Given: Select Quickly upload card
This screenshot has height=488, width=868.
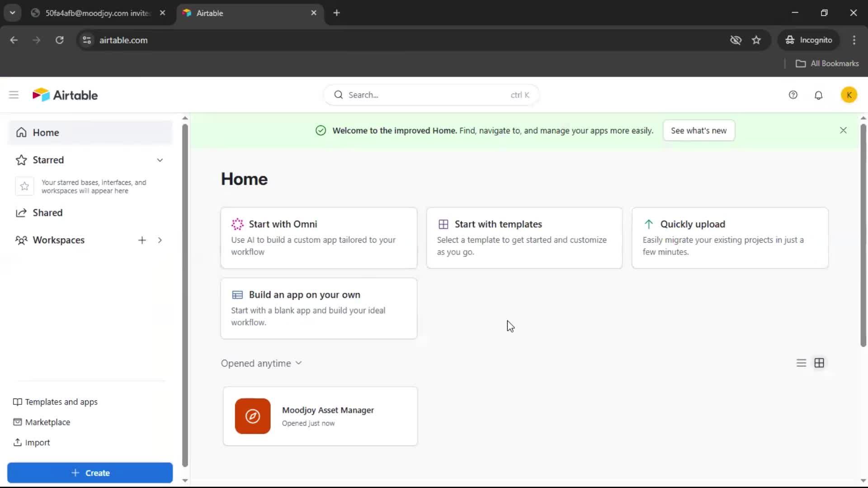Looking at the screenshot, I should 730,238.
